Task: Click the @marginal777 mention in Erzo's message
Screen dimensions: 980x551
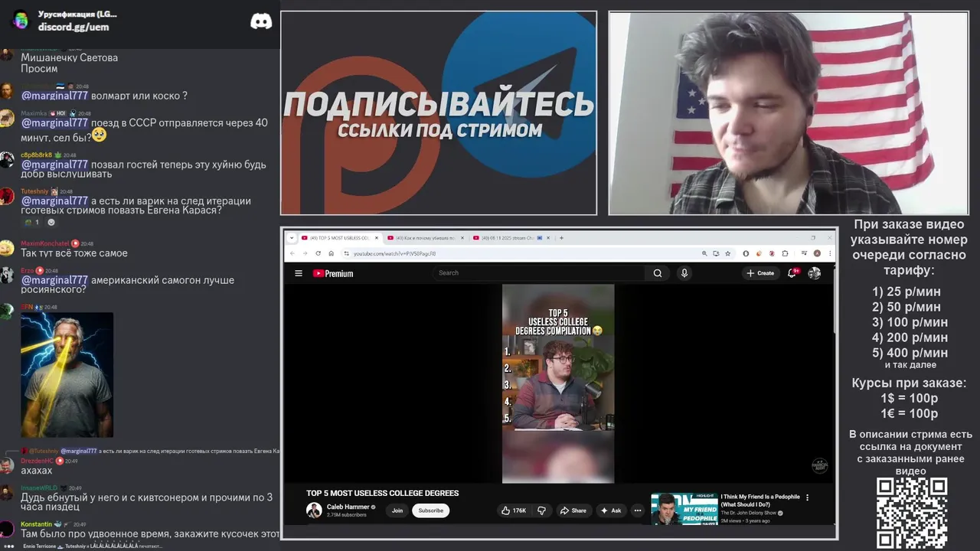Action: pos(54,280)
